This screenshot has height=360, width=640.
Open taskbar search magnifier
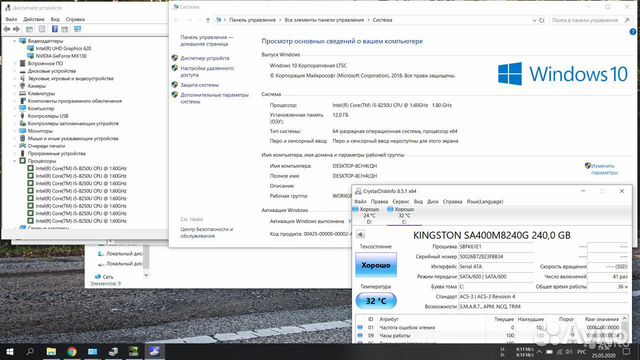tap(30, 351)
